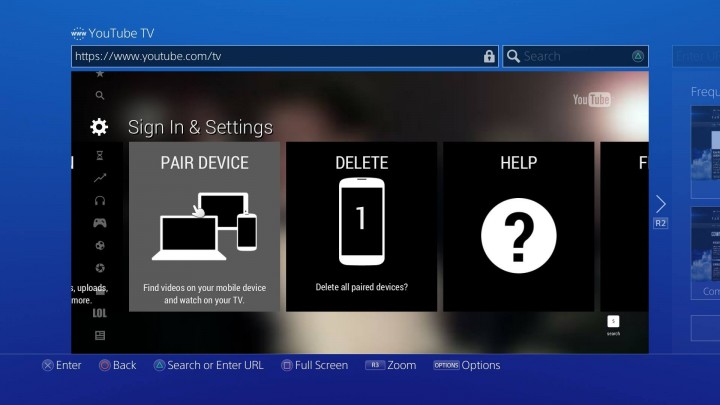Click the padlock icon in URL bar
This screenshot has height=405, width=720.
489,57
